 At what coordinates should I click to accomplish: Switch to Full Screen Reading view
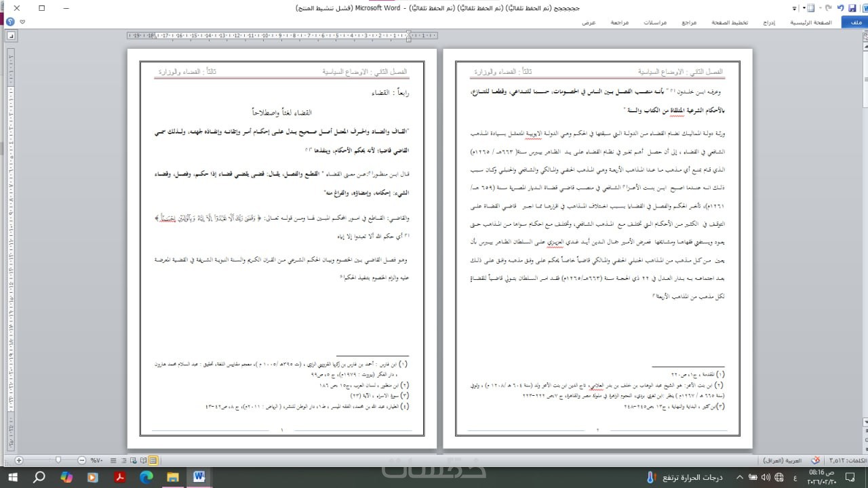pos(143,460)
